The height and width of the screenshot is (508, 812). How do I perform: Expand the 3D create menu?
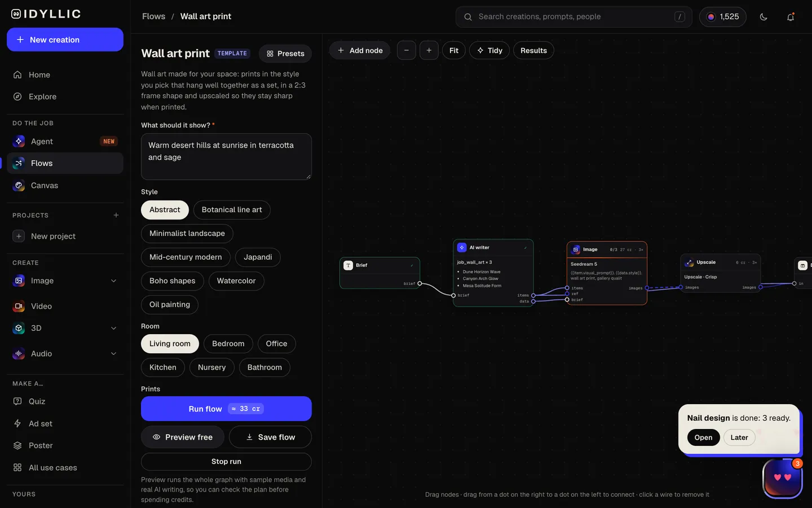(113, 328)
